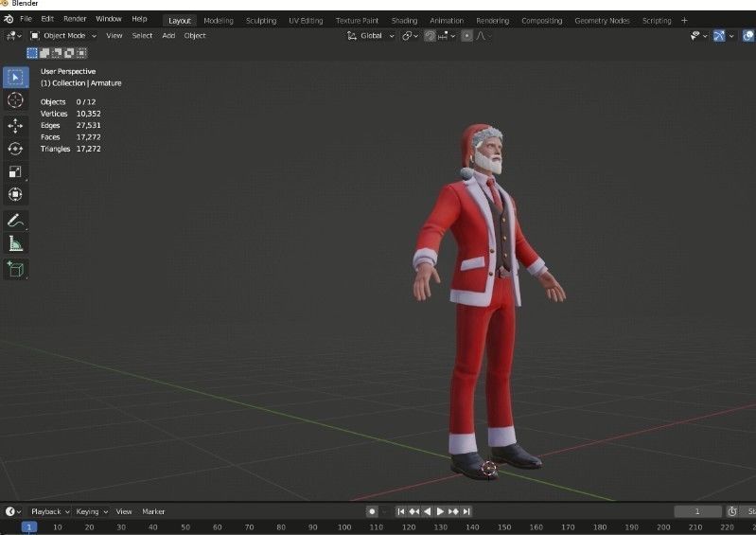Image resolution: width=756 pixels, height=535 pixels.
Task: Switch to the UV Editing workspace tab
Action: tap(306, 21)
